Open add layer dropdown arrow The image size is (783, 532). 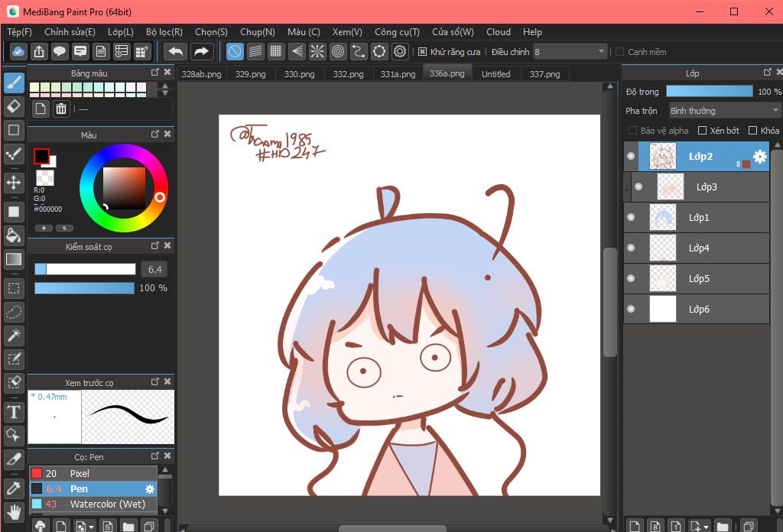(706, 527)
